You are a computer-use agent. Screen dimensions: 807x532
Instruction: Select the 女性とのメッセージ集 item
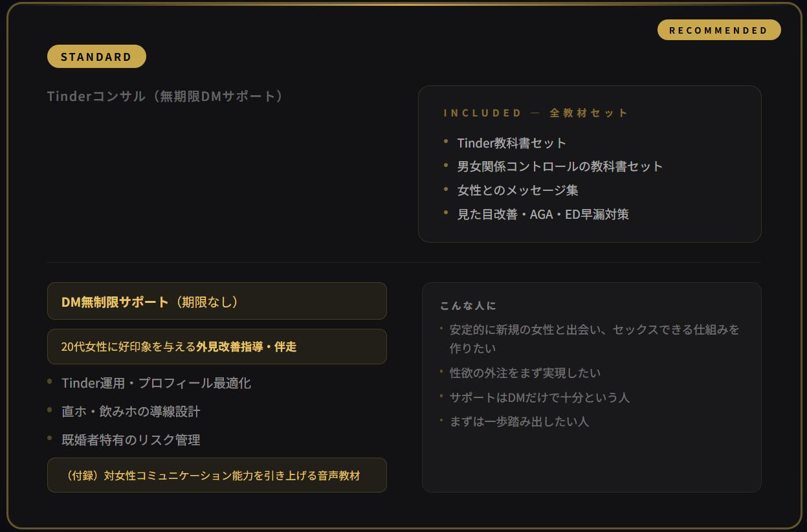point(517,190)
